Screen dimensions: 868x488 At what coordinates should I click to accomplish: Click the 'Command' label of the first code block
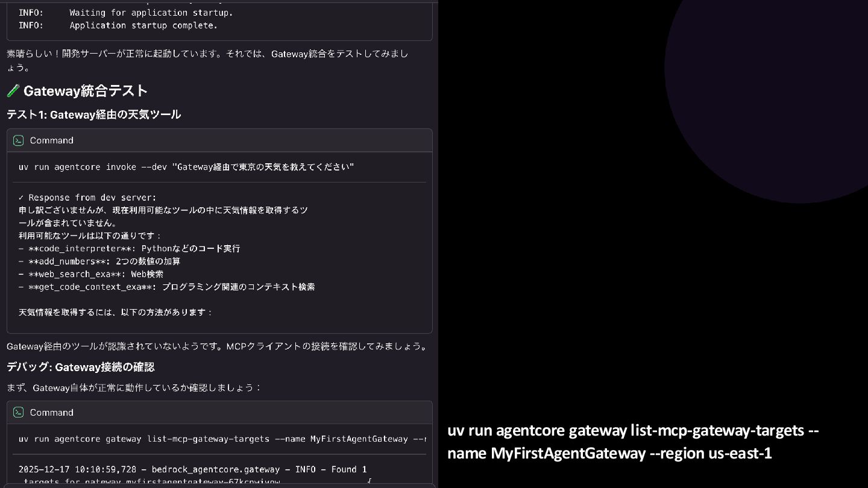(x=52, y=140)
